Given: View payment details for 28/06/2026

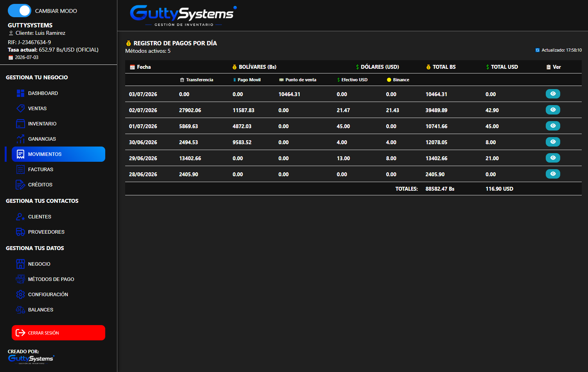Looking at the screenshot, I should [x=553, y=174].
